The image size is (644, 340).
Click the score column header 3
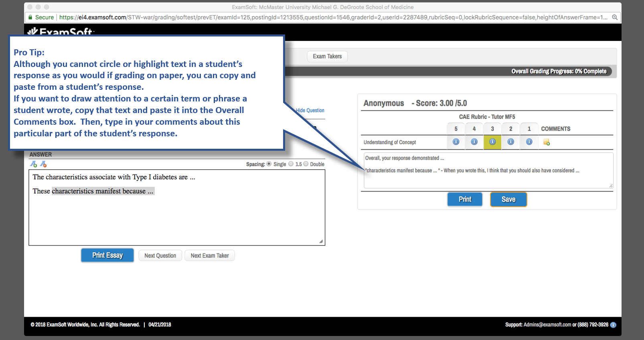click(x=492, y=129)
